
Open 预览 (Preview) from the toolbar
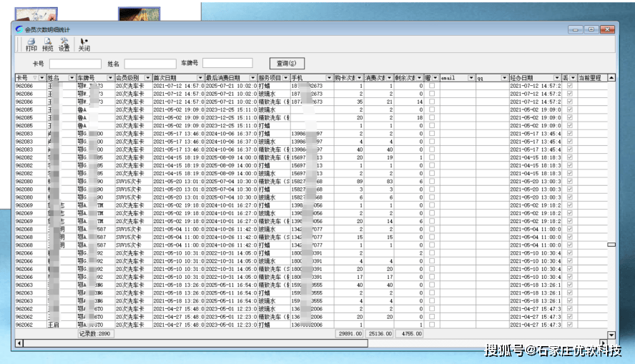click(x=47, y=44)
